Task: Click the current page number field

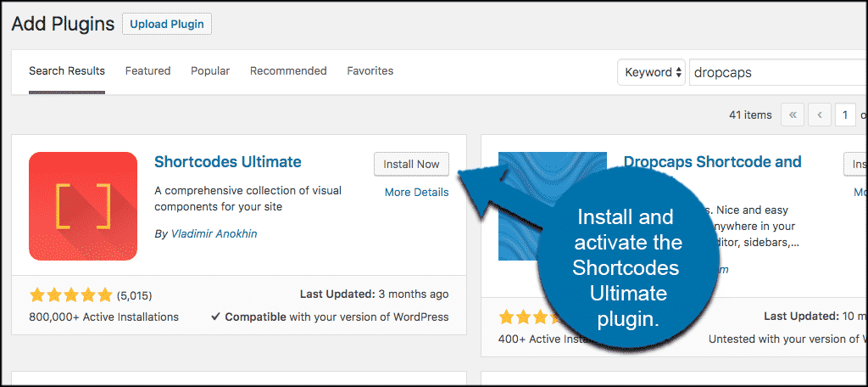Action: (845, 115)
